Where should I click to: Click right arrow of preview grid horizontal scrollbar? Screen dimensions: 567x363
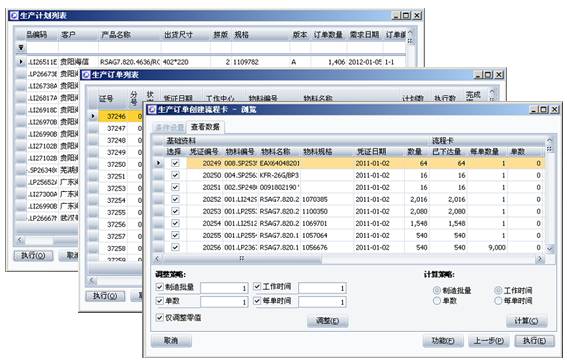540,259
